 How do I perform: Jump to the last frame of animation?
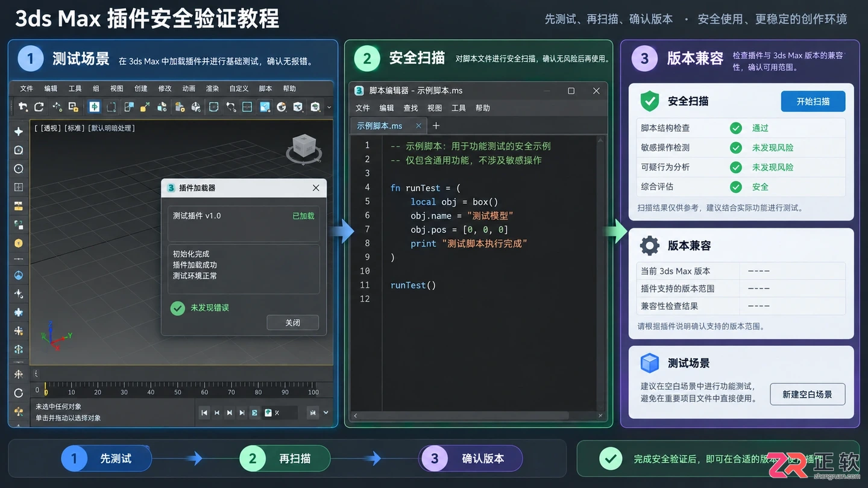click(242, 413)
